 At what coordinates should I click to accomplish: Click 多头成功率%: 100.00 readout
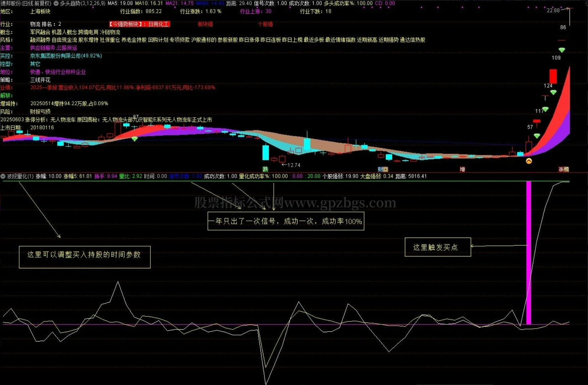point(348,3)
